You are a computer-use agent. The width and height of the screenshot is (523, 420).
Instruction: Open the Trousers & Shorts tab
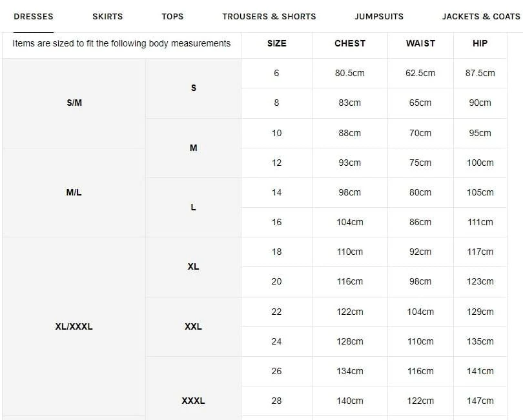[x=269, y=16]
